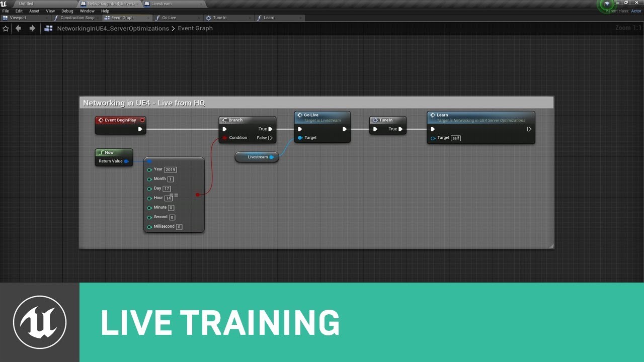Click the comment box resize handle corner
The height and width of the screenshot is (362, 644).
(x=551, y=246)
